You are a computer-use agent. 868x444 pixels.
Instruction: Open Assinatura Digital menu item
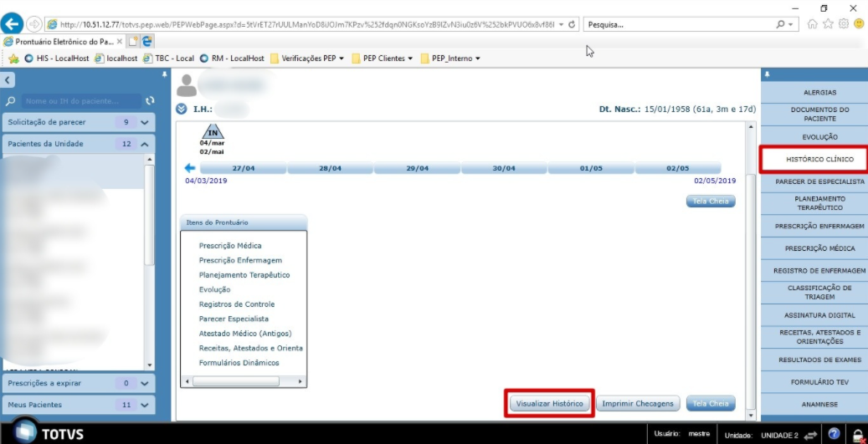click(819, 315)
